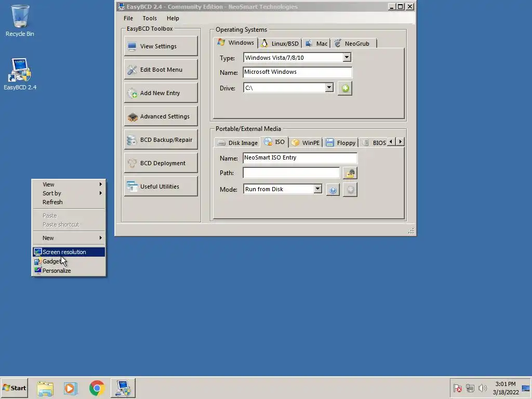Open New submenu in context menu
This screenshot has width=532, height=399.
69,238
